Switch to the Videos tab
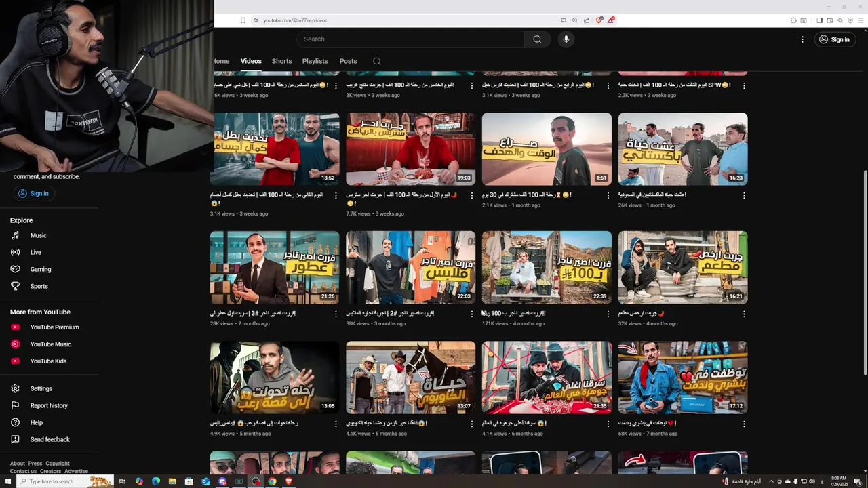Viewport: 868px width, 488px height. click(x=251, y=61)
